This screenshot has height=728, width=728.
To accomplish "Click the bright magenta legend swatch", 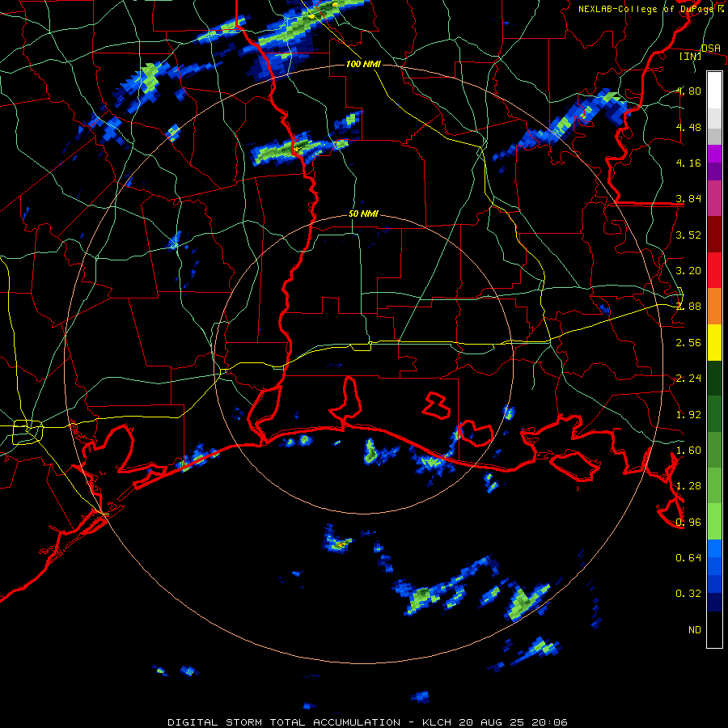I will point(714,153).
